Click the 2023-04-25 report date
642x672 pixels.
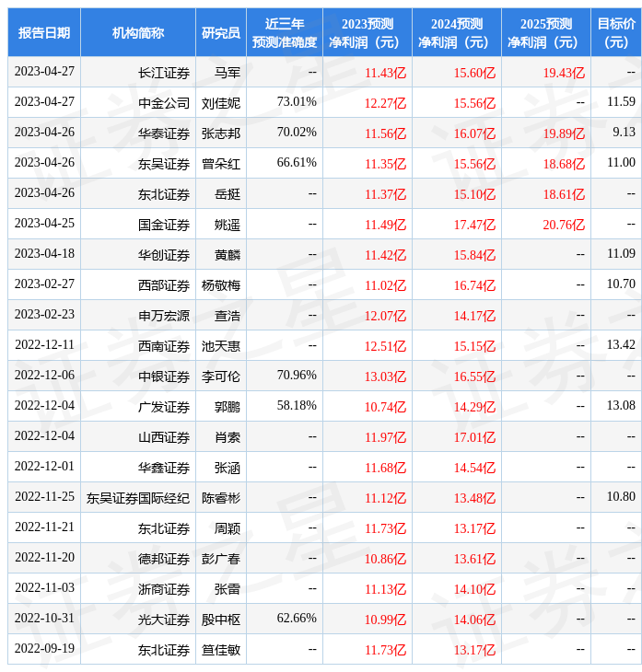click(44, 224)
